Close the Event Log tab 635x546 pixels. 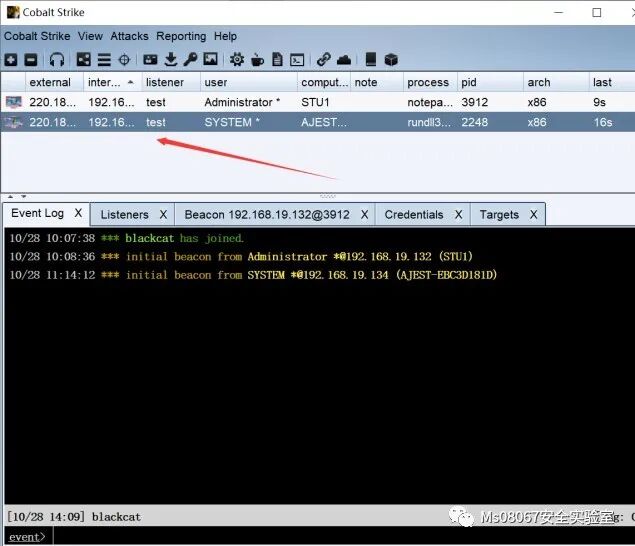79,213
